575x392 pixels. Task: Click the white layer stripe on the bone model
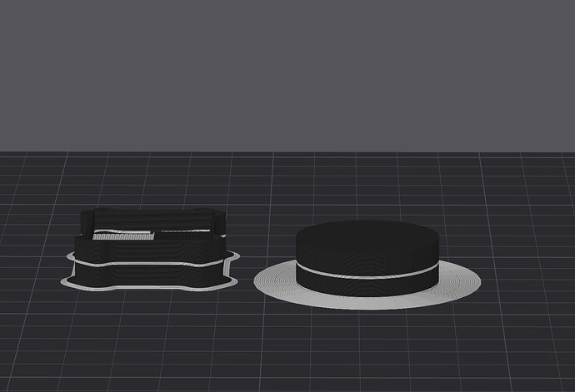(x=148, y=263)
